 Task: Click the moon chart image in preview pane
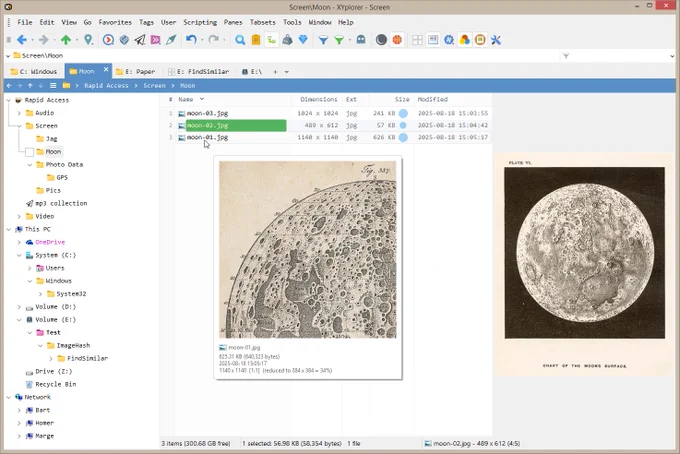click(585, 265)
